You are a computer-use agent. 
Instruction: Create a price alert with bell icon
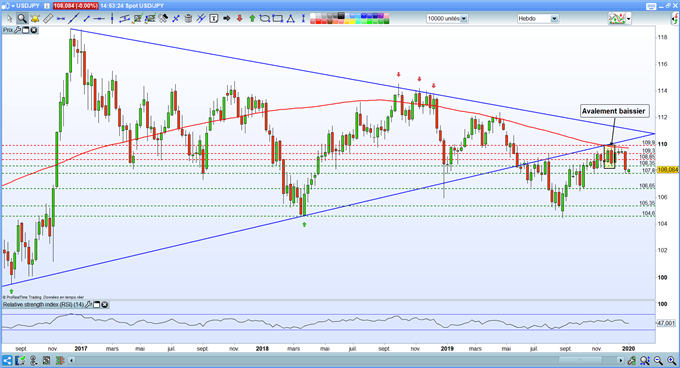35,19
